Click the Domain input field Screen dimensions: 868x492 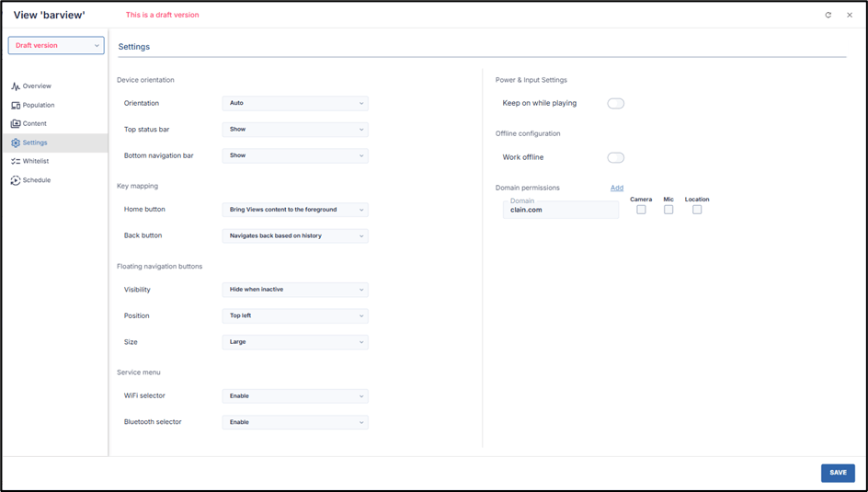[x=561, y=211]
